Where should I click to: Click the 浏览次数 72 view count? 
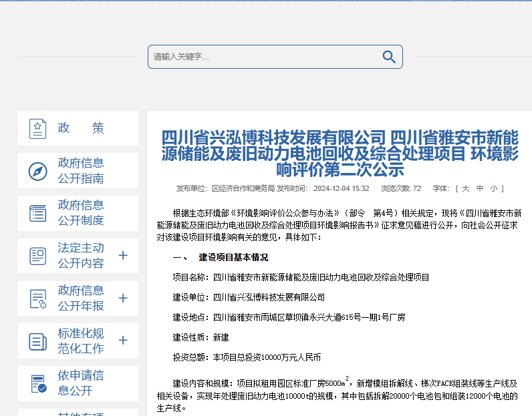pyautogui.click(x=401, y=188)
